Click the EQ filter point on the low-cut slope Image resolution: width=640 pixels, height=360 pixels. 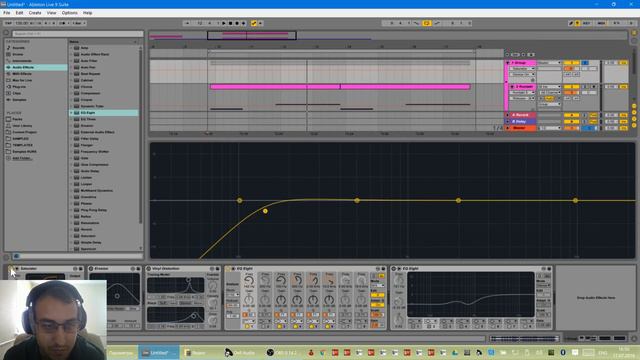pos(265,211)
